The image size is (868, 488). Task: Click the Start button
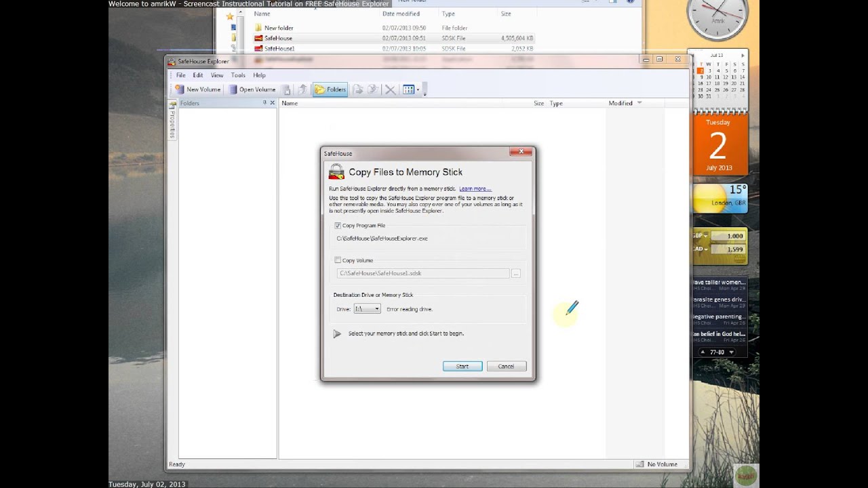pyautogui.click(x=462, y=366)
